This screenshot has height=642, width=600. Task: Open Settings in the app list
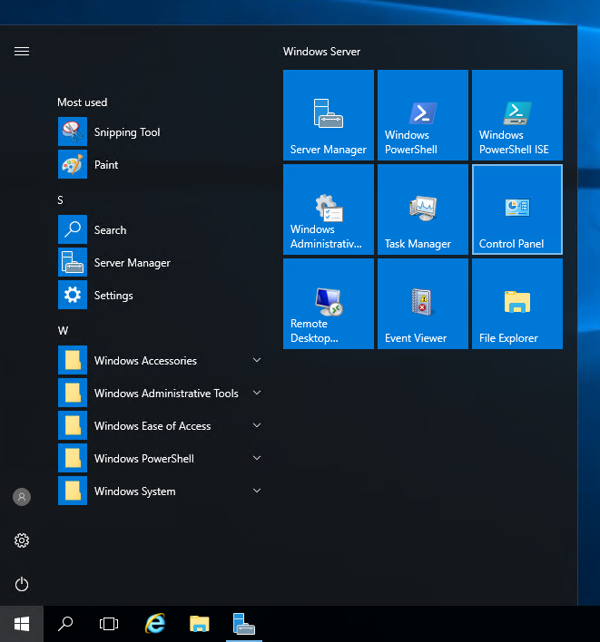(160, 295)
